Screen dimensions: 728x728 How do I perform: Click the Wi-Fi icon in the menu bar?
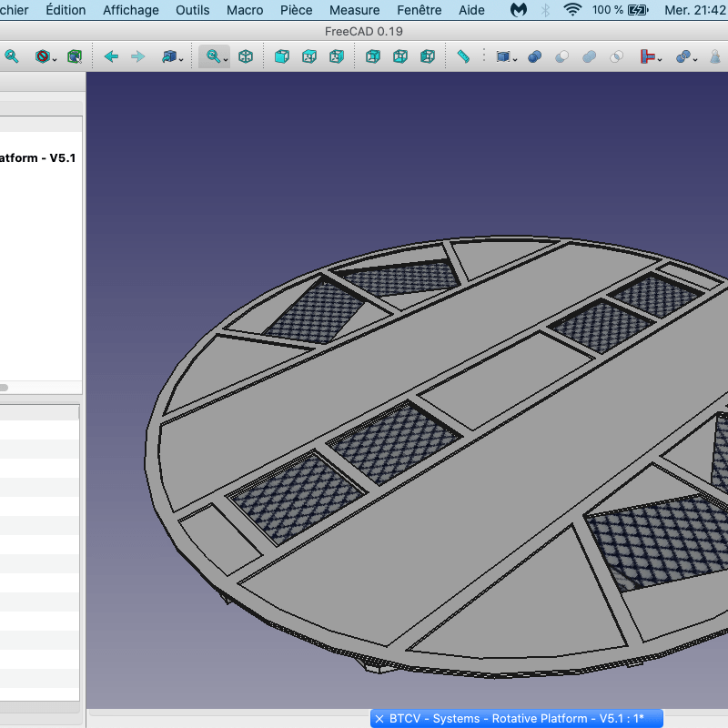571,10
